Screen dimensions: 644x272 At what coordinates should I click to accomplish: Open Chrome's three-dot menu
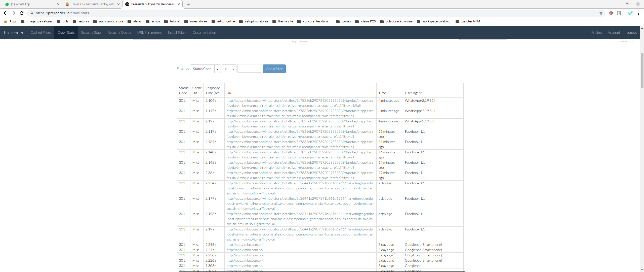click(x=639, y=13)
